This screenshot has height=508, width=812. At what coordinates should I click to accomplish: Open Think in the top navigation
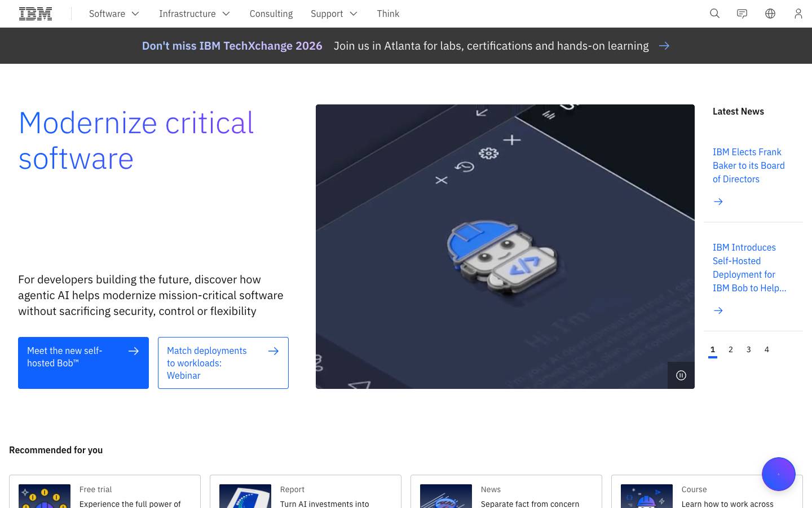(x=388, y=14)
